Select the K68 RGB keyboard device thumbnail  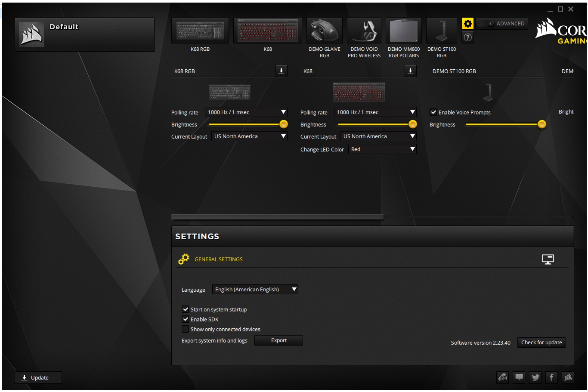click(200, 31)
